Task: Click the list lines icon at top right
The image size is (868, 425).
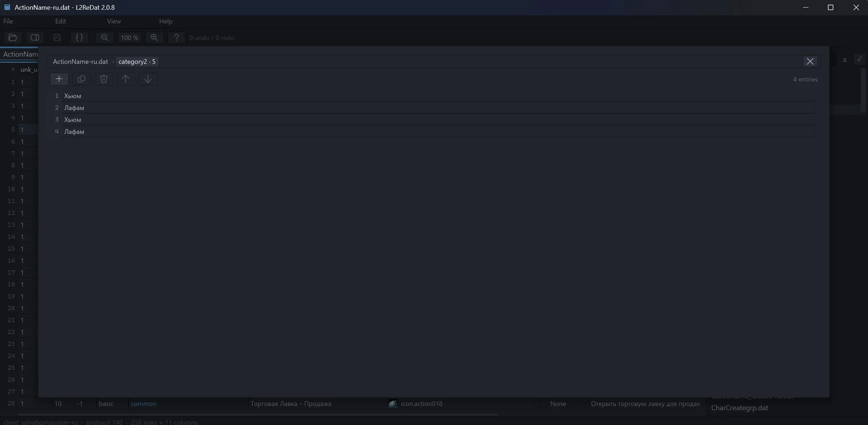Action: [x=845, y=60]
